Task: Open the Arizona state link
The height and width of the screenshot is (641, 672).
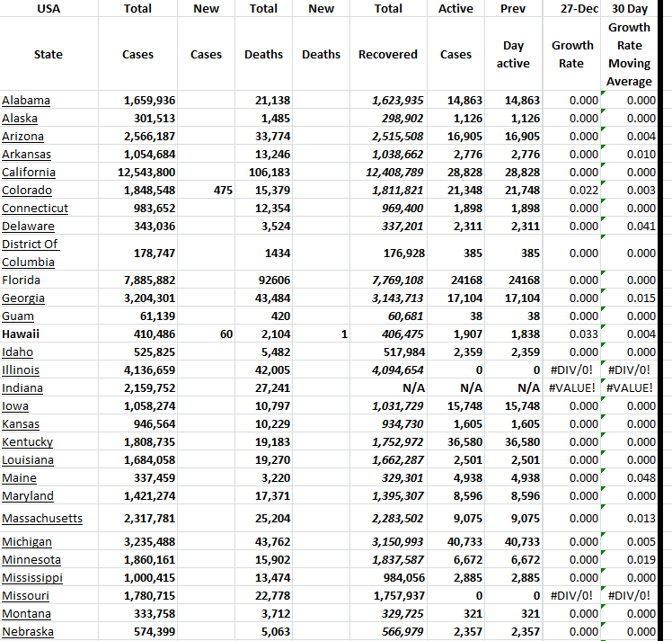Action: click(x=22, y=137)
